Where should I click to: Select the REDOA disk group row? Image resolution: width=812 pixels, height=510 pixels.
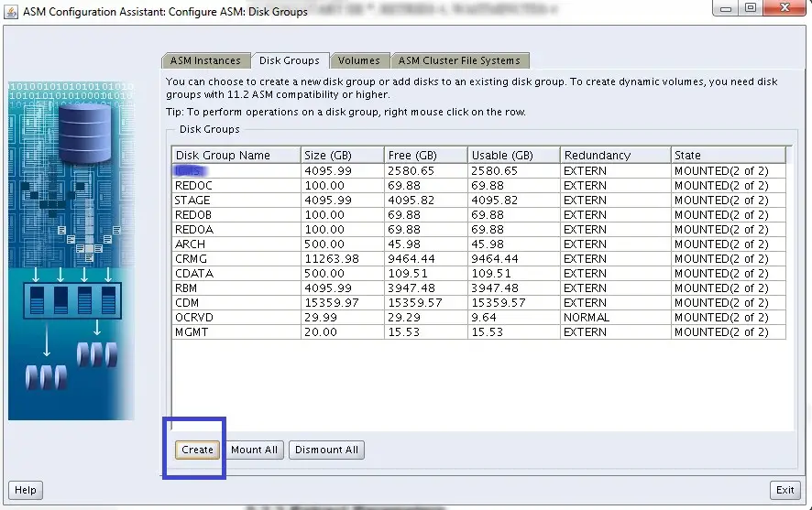pyautogui.click(x=478, y=229)
